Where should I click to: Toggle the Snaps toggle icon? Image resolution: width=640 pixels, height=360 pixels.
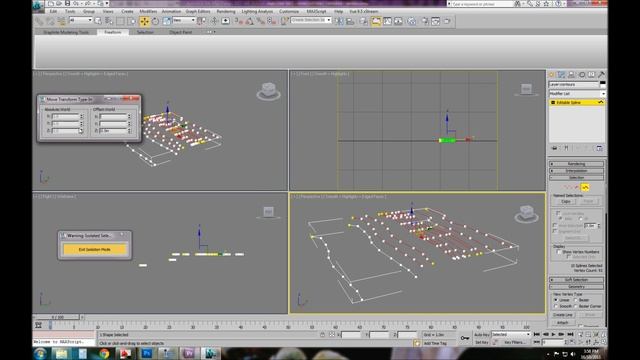(x=239, y=21)
